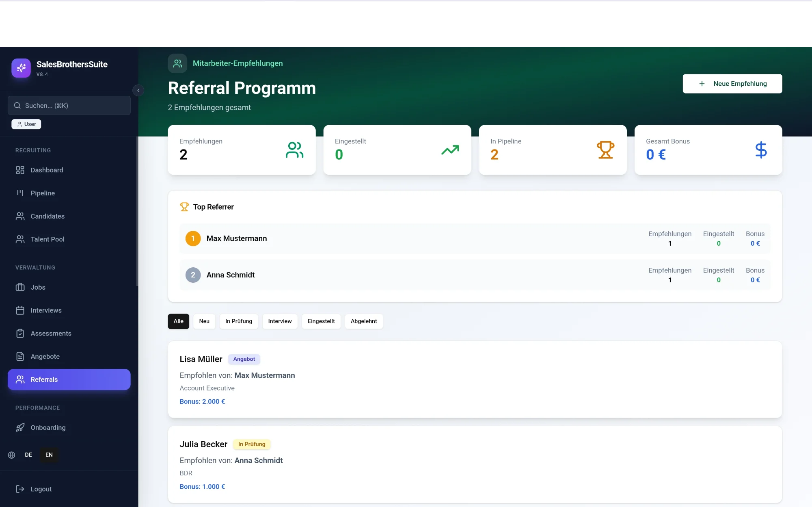Image resolution: width=812 pixels, height=507 pixels.
Task: Click the SalesBrothersSuite sparkle logo icon
Action: click(21, 68)
